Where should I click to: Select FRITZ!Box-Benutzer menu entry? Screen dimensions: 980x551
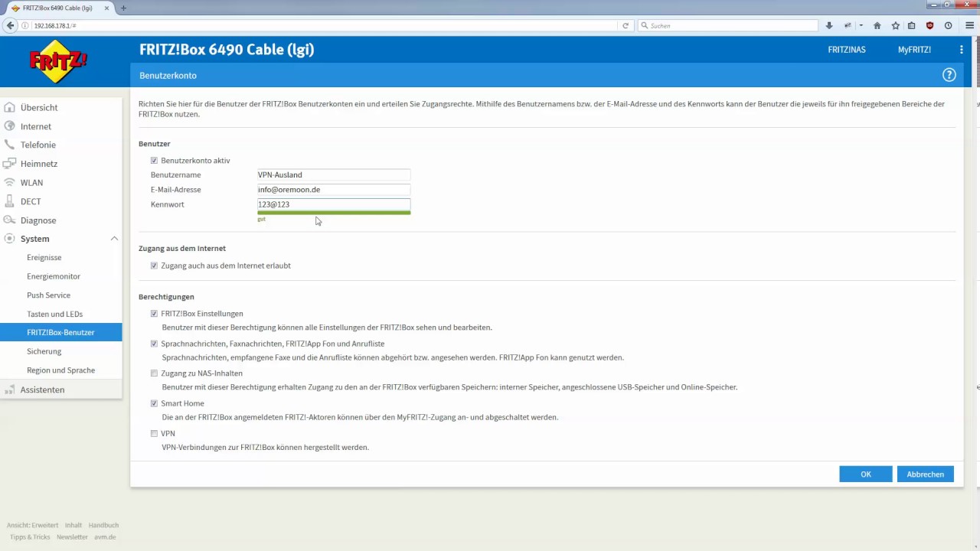click(60, 332)
